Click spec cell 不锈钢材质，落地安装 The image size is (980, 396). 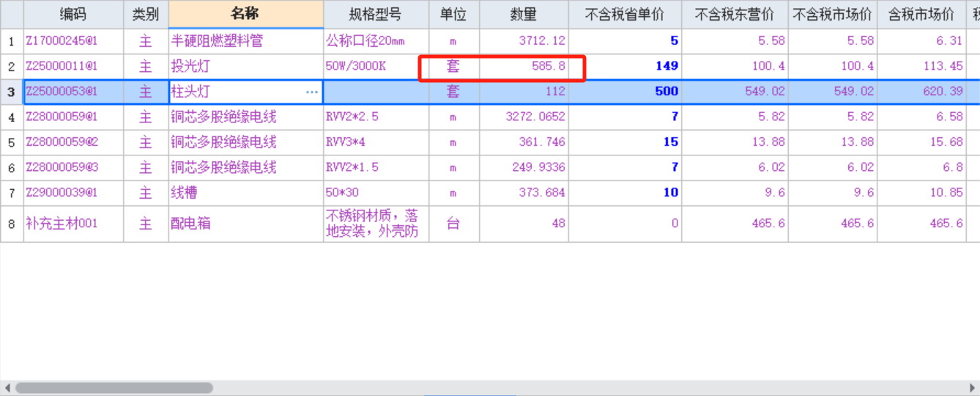coord(376,224)
